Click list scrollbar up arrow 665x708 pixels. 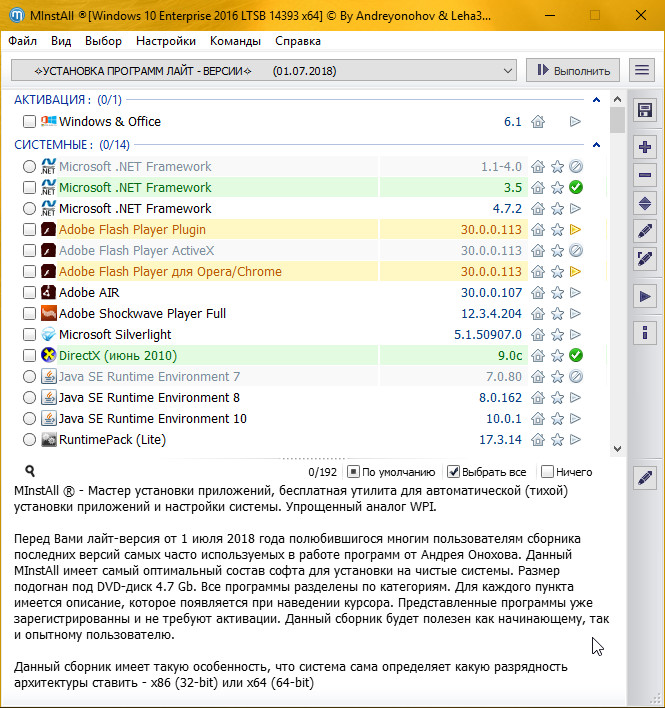(617, 99)
